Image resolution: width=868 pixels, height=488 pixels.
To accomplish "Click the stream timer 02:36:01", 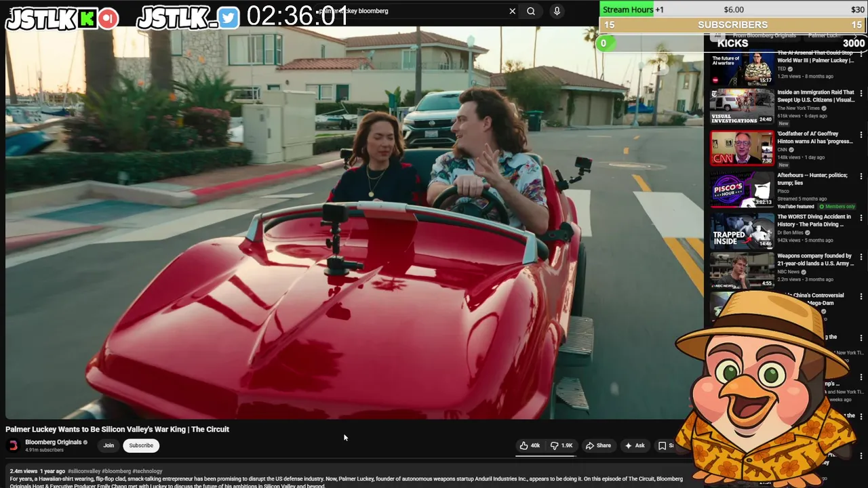I will click(297, 16).
